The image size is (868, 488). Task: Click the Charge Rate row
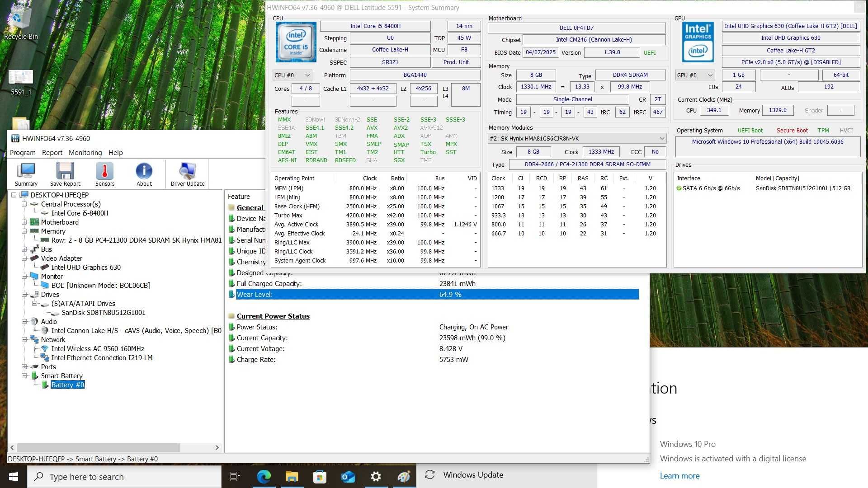click(x=434, y=360)
